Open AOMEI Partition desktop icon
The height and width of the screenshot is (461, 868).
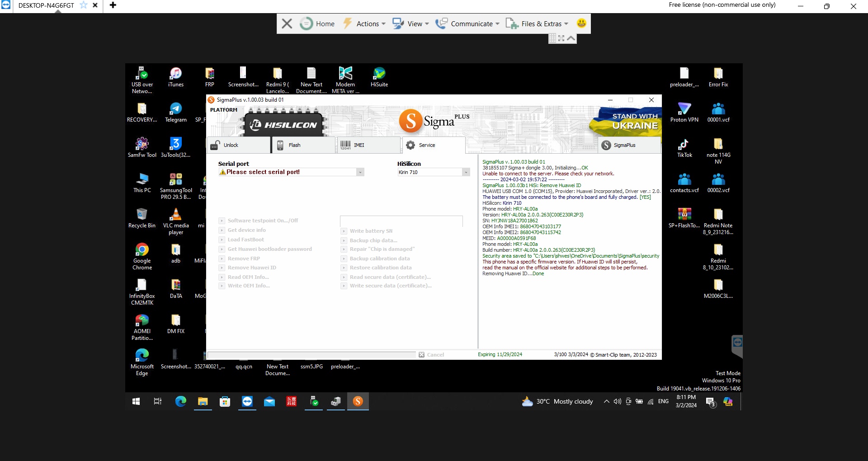pos(142,327)
